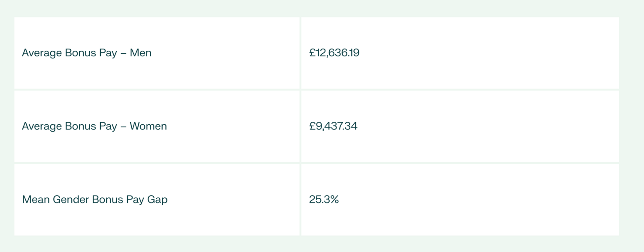The image size is (644, 252).
Task: Click the pound sign before 9,437.34
Action: (x=312, y=126)
